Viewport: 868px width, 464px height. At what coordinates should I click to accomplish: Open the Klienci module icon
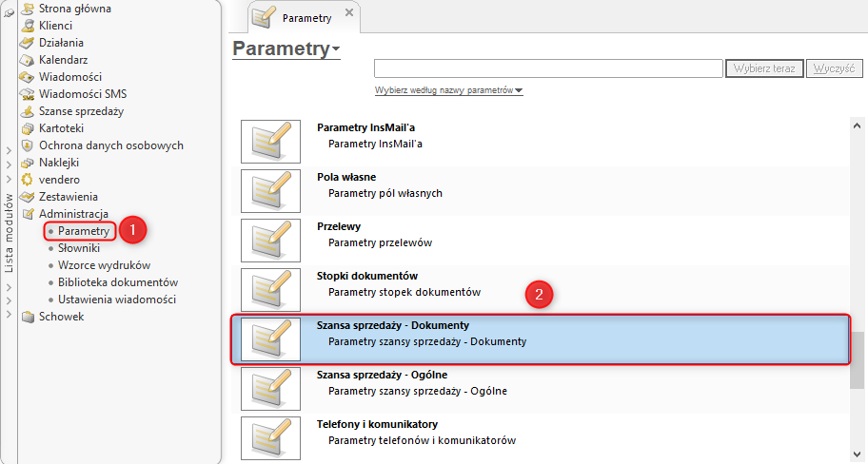[28, 26]
